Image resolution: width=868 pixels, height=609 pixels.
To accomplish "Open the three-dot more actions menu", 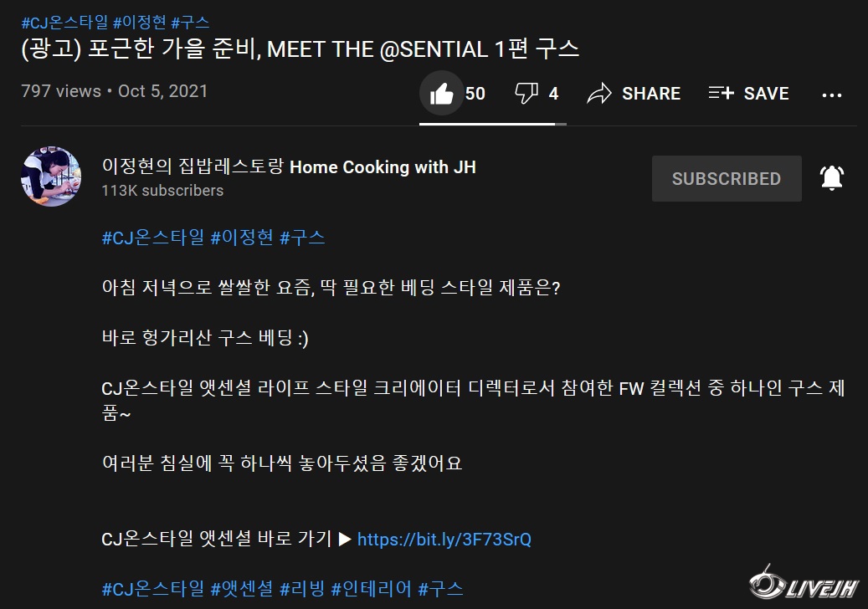I will [x=832, y=95].
